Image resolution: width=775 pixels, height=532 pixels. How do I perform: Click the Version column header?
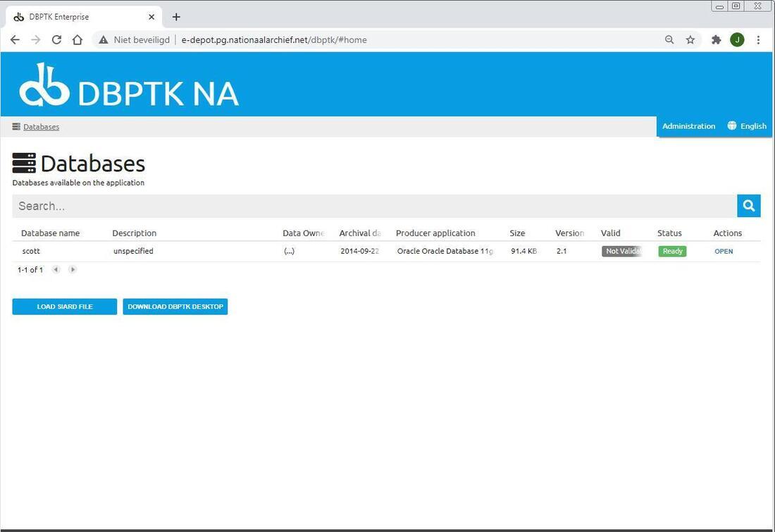coord(569,233)
